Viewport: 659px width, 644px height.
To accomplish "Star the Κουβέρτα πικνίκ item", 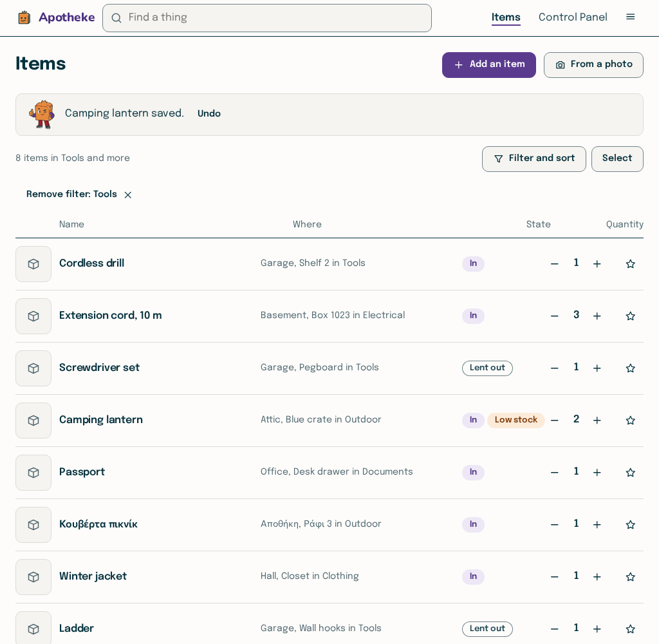I will click(630, 525).
